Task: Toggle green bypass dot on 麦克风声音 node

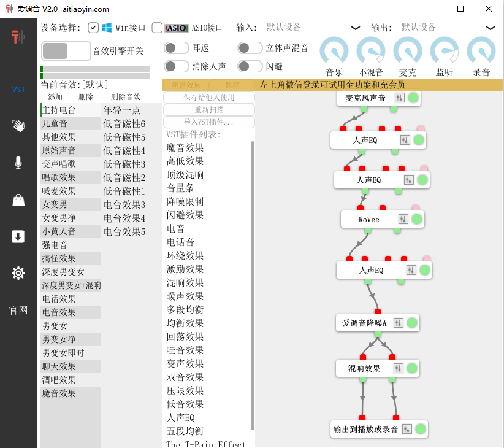Action: (413, 98)
